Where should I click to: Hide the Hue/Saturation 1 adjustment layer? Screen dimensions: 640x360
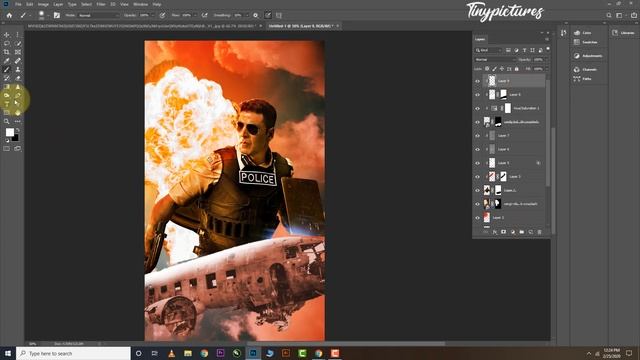click(478, 109)
